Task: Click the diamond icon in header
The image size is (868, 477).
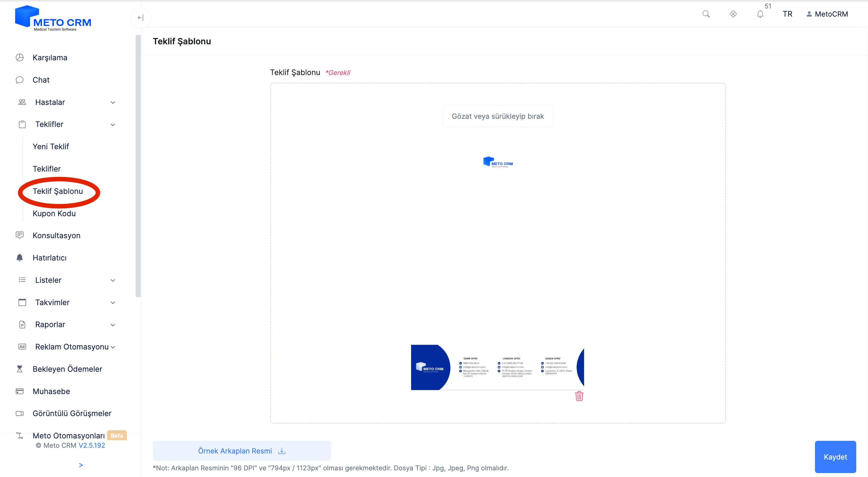Action: point(733,14)
